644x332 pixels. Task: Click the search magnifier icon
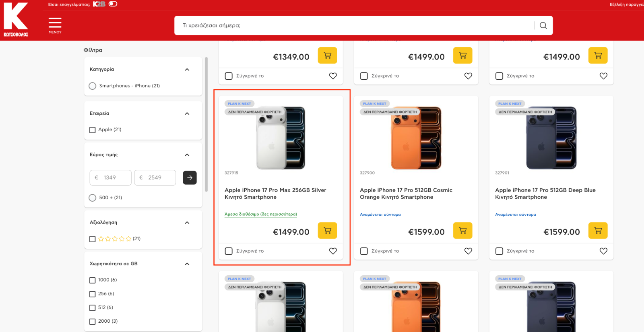click(x=543, y=25)
